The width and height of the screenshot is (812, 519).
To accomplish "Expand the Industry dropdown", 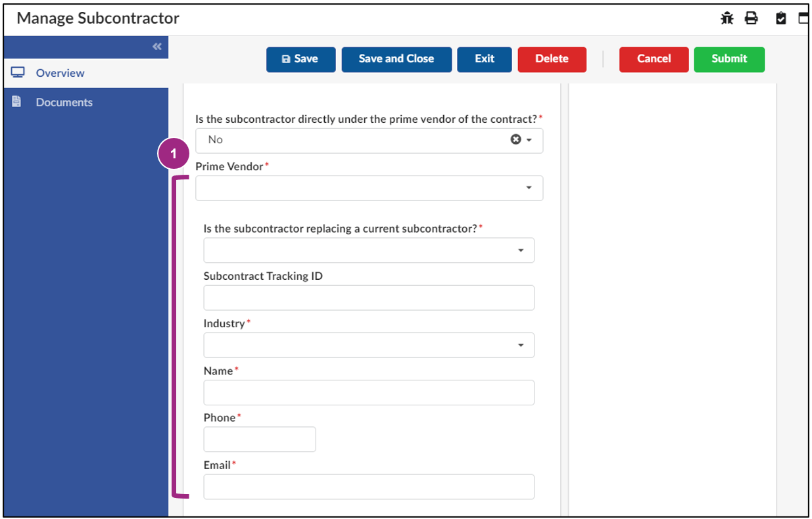I will (523, 345).
